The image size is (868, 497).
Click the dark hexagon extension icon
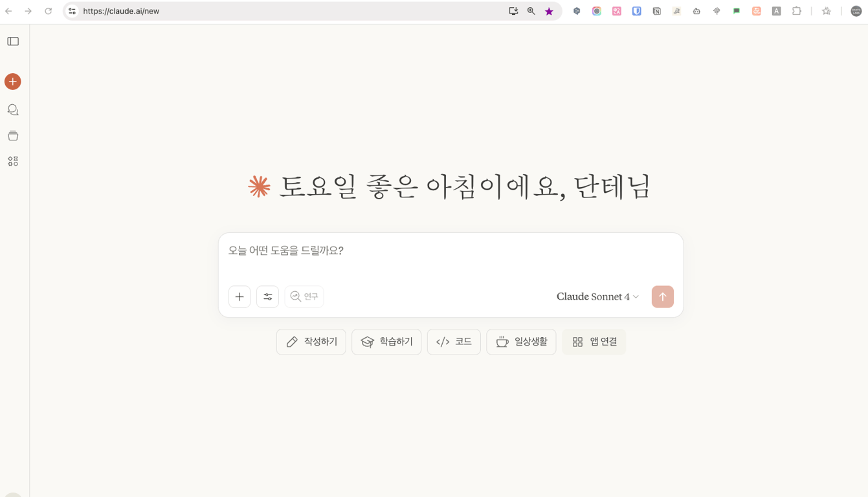pos(577,11)
